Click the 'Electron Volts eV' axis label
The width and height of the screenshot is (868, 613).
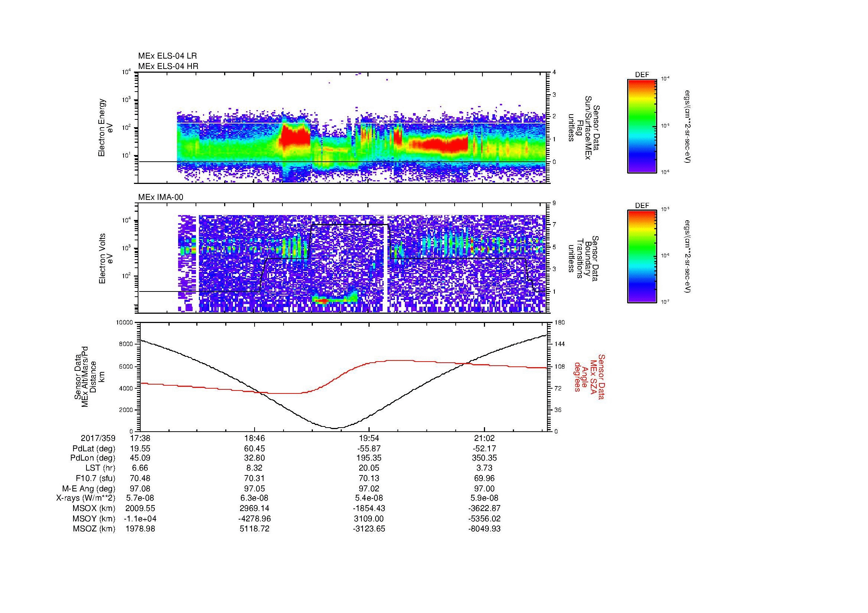(105, 259)
